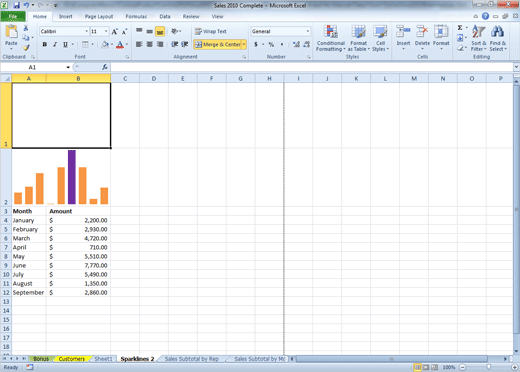Viewport: 520px width, 372px height.
Task: Switch to the Page Layout ribbon tab
Action: pyautogui.click(x=99, y=16)
